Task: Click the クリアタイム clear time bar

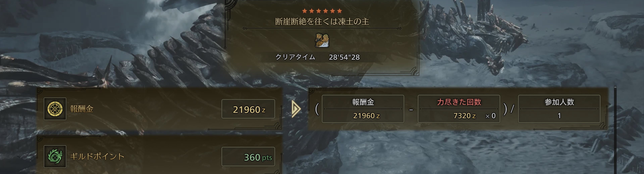Action: [318, 57]
